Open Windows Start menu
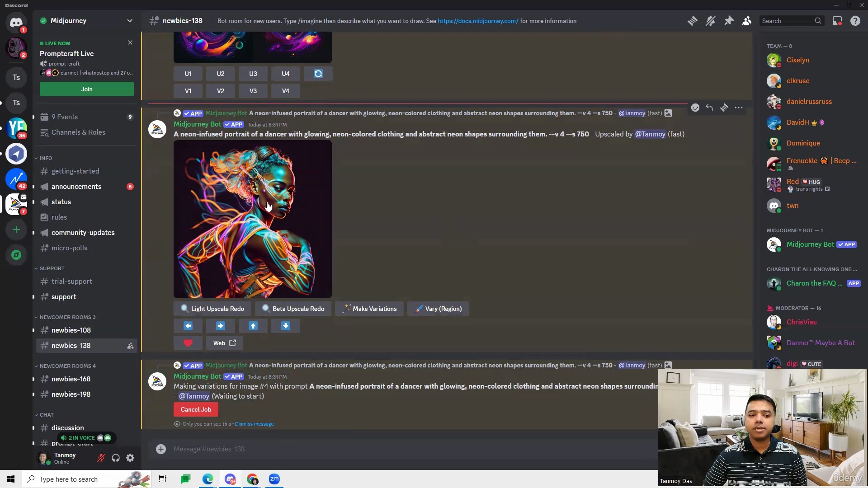This screenshot has height=488, width=868. coord(11,479)
